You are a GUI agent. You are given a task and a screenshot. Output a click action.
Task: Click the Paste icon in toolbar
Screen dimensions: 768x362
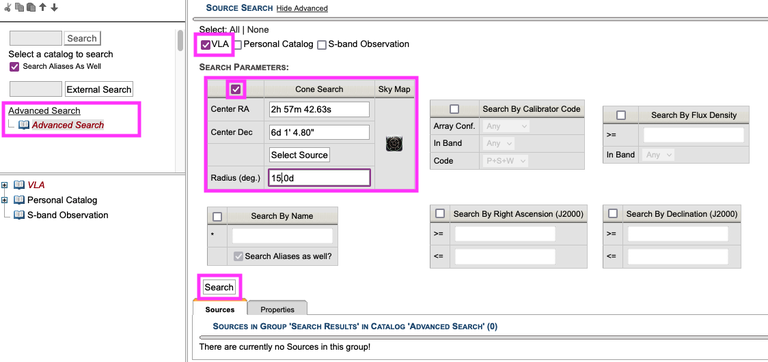[x=31, y=8]
